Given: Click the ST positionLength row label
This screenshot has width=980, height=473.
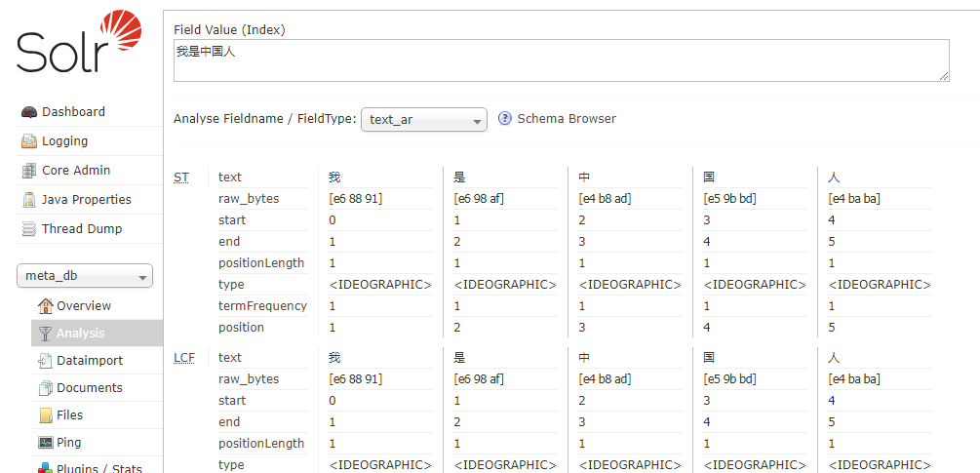Looking at the screenshot, I should [x=261, y=263].
